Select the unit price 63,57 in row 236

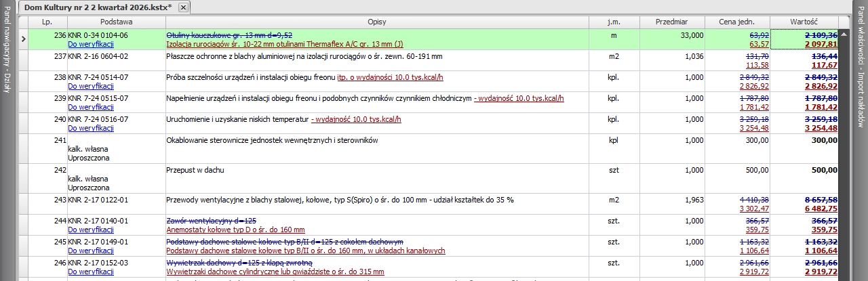[759, 44]
